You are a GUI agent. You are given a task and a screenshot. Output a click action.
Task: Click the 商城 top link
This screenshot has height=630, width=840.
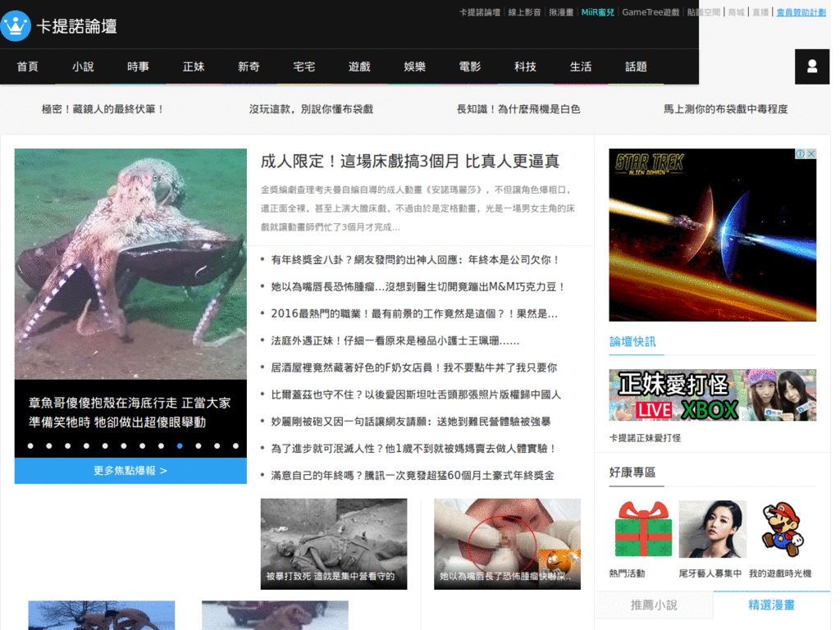click(x=736, y=11)
